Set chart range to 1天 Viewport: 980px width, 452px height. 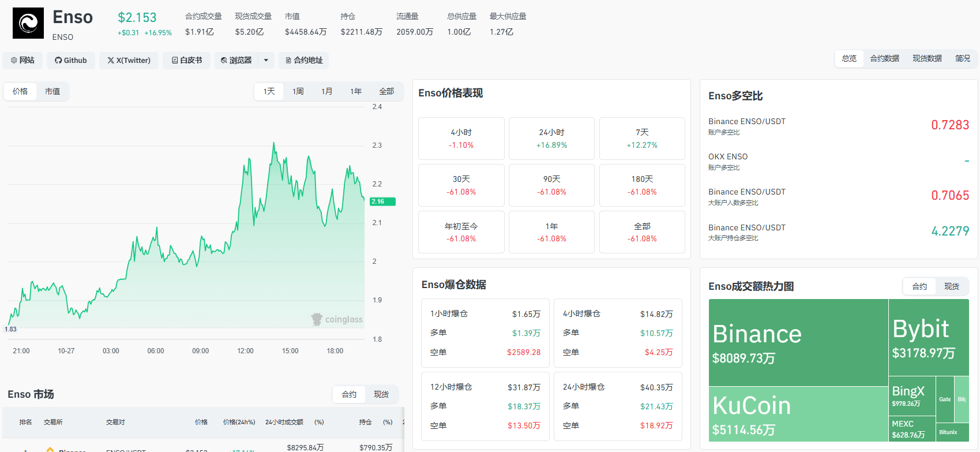(x=269, y=91)
